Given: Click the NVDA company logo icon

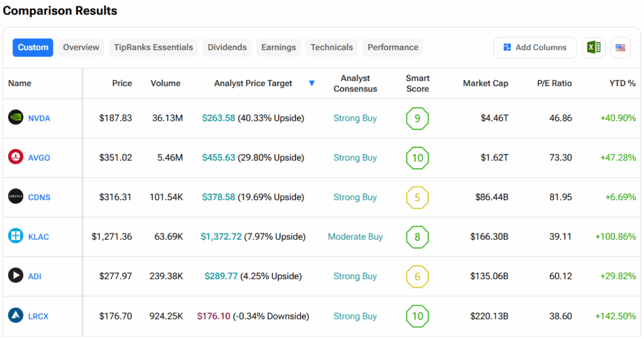Looking at the screenshot, I should [x=16, y=118].
